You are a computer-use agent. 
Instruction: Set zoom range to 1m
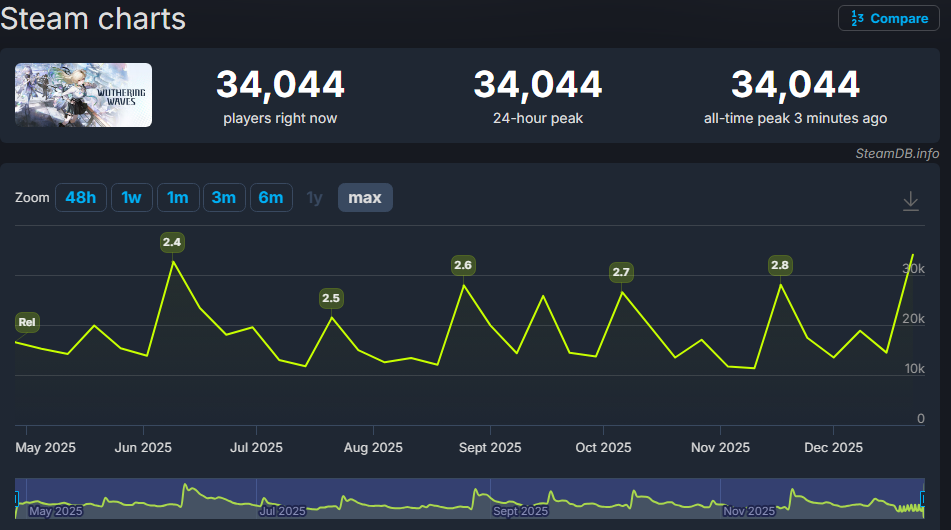tap(178, 198)
